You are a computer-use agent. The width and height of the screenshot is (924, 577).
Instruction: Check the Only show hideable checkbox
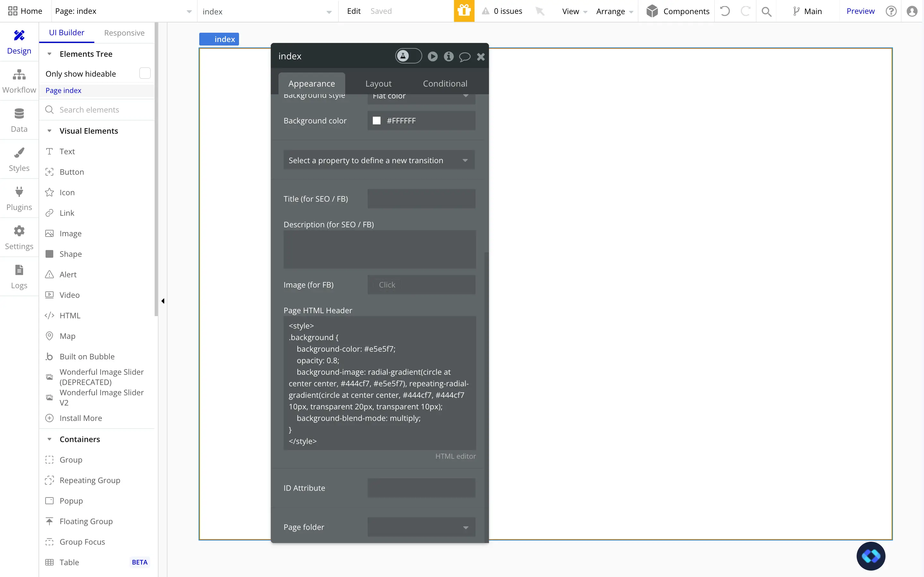pos(145,73)
